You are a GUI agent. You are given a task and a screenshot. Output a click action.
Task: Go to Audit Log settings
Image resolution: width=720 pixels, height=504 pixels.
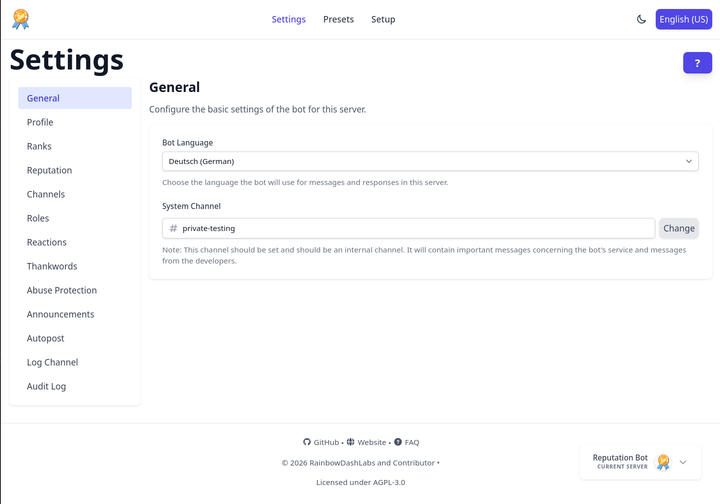[46, 386]
